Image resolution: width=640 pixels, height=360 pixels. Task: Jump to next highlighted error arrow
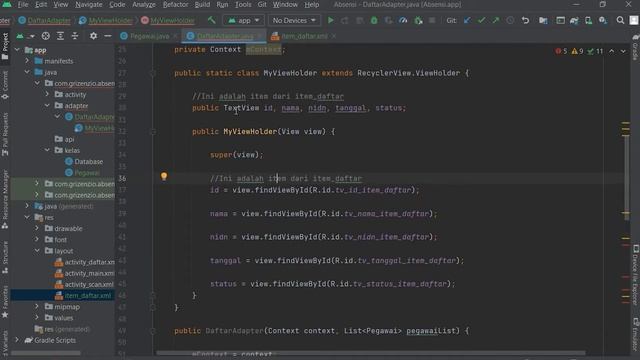tap(623, 51)
